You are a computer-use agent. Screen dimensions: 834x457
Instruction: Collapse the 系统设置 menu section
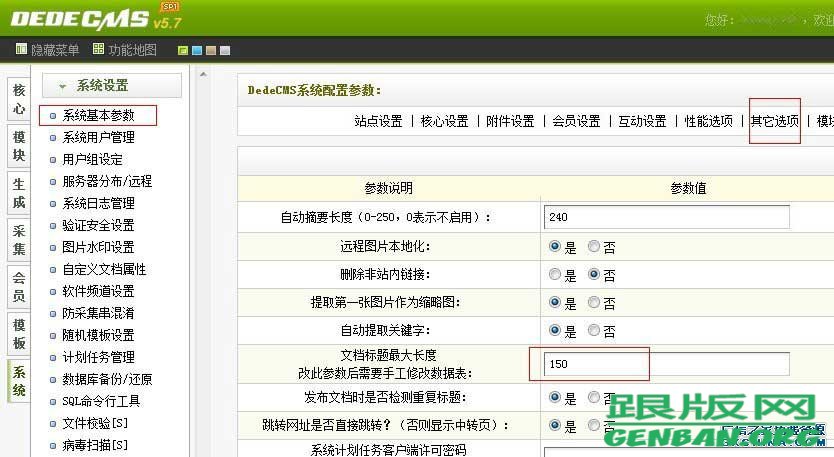pos(112,85)
